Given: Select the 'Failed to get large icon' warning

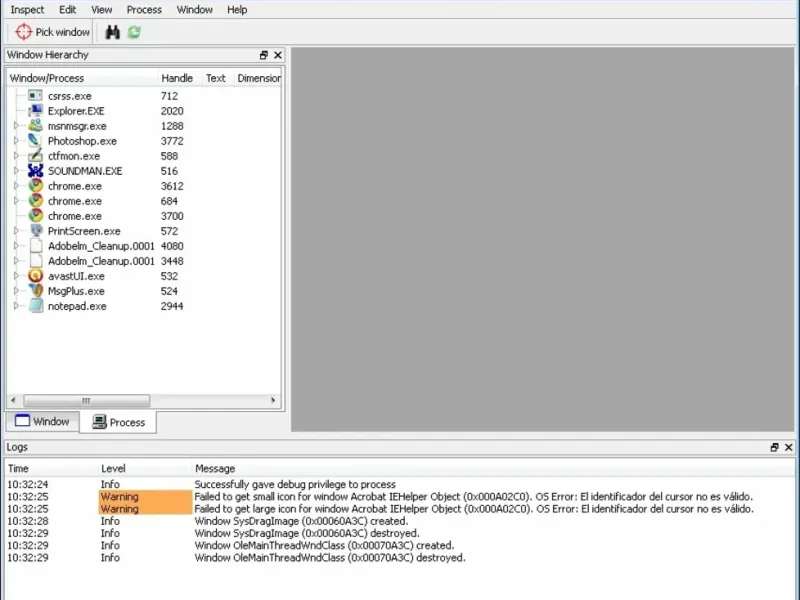Looking at the screenshot, I should [x=400, y=509].
